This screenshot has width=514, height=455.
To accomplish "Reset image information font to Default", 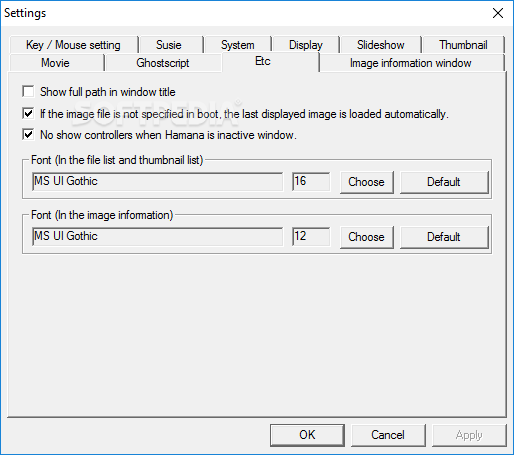I will [x=444, y=237].
